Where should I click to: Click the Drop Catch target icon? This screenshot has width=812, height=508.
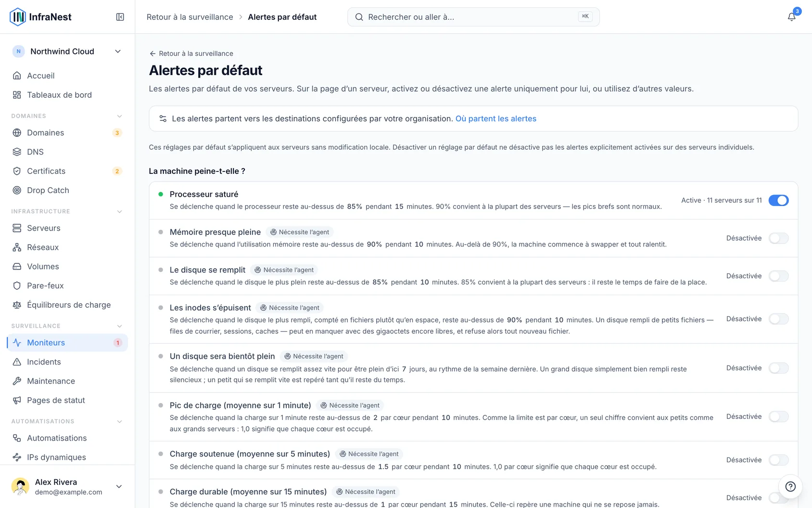tap(17, 190)
